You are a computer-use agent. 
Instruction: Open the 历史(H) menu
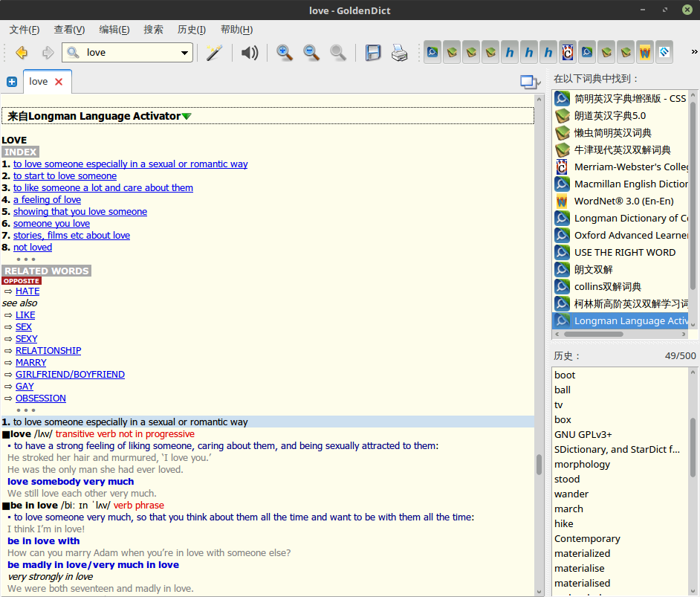click(x=191, y=29)
